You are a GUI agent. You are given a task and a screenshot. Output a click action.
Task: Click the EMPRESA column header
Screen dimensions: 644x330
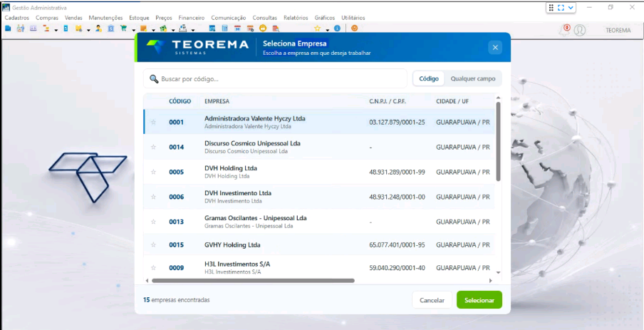[x=217, y=101]
